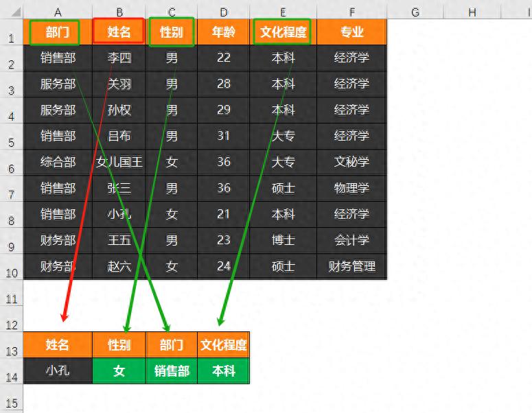This screenshot has width=532, height=413.
Task: Select row 11 header
Action: [x=12, y=293]
